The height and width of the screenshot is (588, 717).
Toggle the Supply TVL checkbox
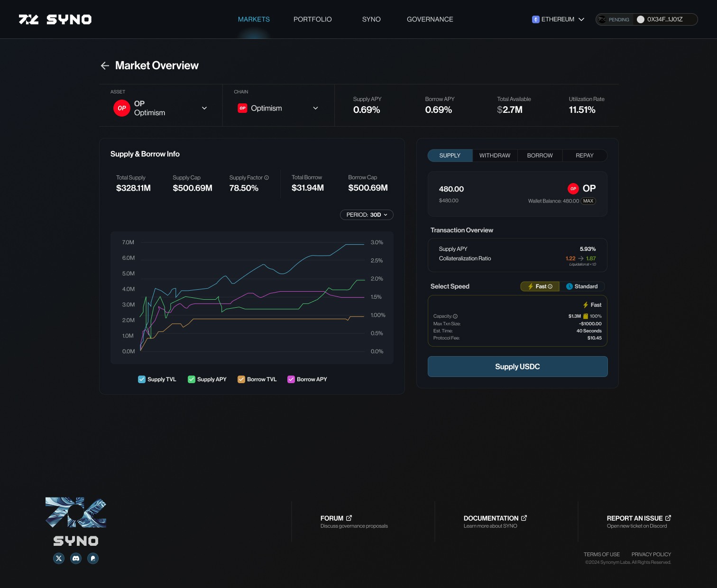[142, 379]
